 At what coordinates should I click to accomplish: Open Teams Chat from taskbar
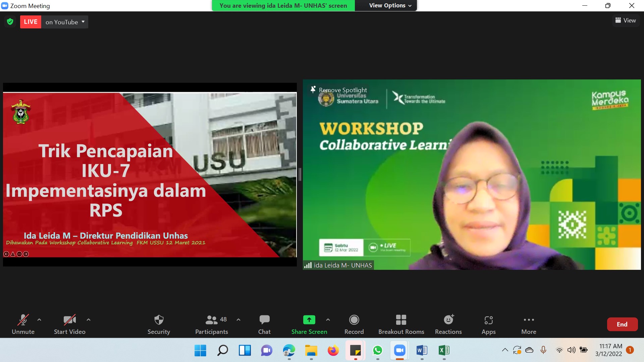pos(267,351)
